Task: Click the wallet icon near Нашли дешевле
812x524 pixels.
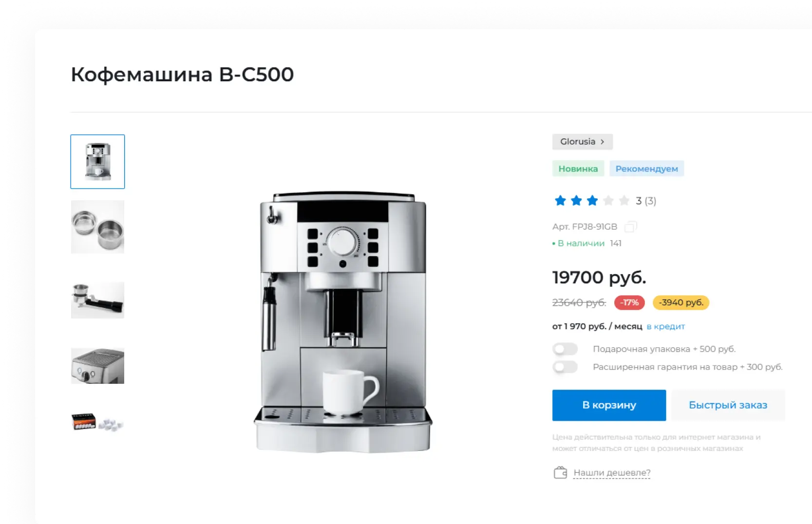Action: coord(560,472)
